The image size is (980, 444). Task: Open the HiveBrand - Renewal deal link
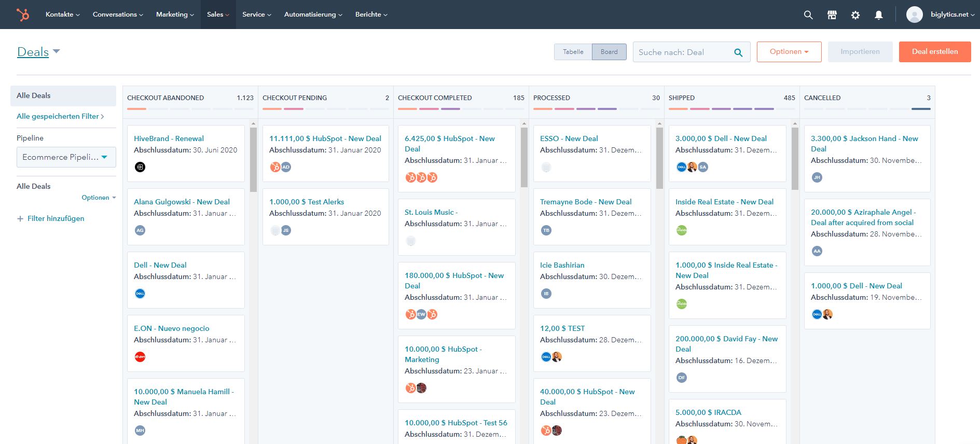pos(169,138)
